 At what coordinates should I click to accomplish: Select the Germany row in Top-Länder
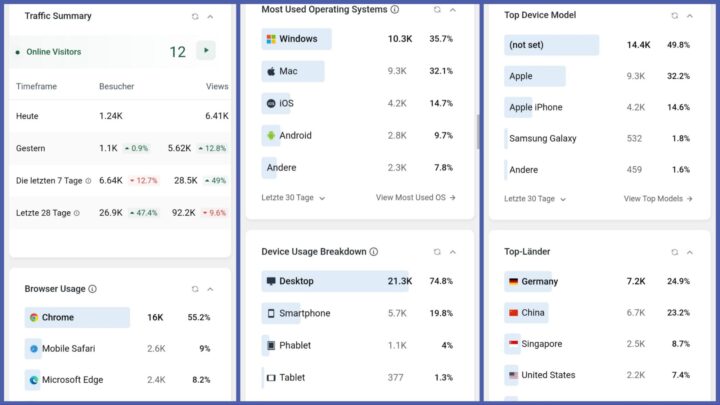539,282
